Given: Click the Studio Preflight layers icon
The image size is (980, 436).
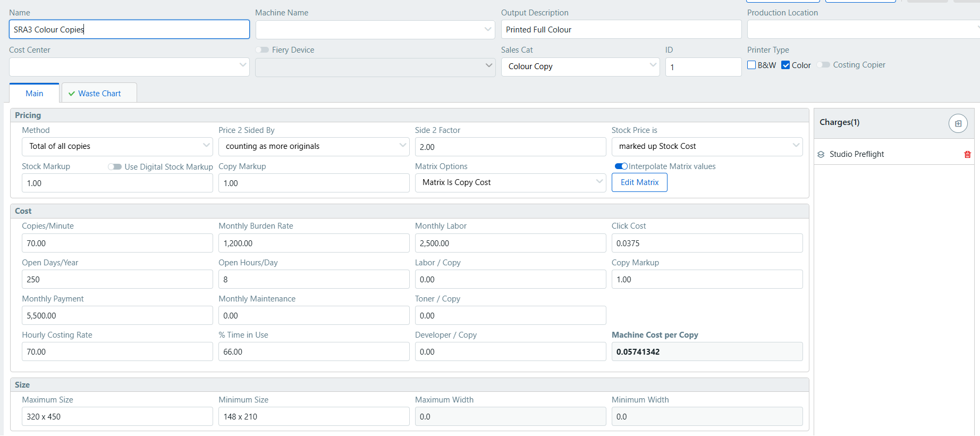Looking at the screenshot, I should (x=821, y=154).
